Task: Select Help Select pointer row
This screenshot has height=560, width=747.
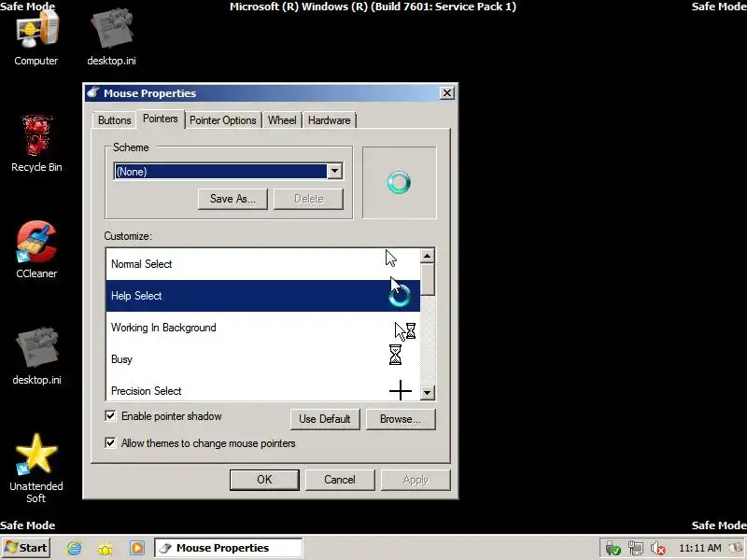Action: click(263, 296)
